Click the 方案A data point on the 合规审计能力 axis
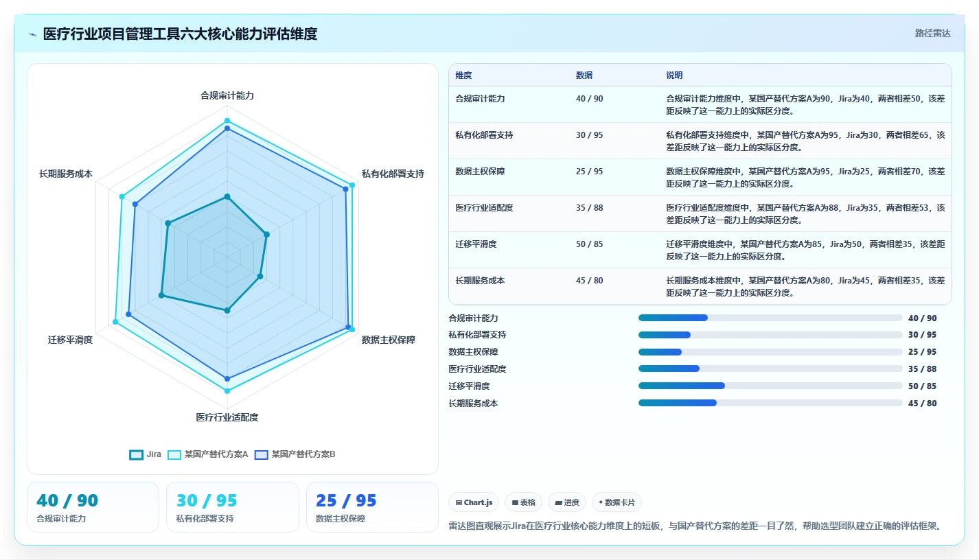Viewport: 979px width, 560px height. pos(227,121)
